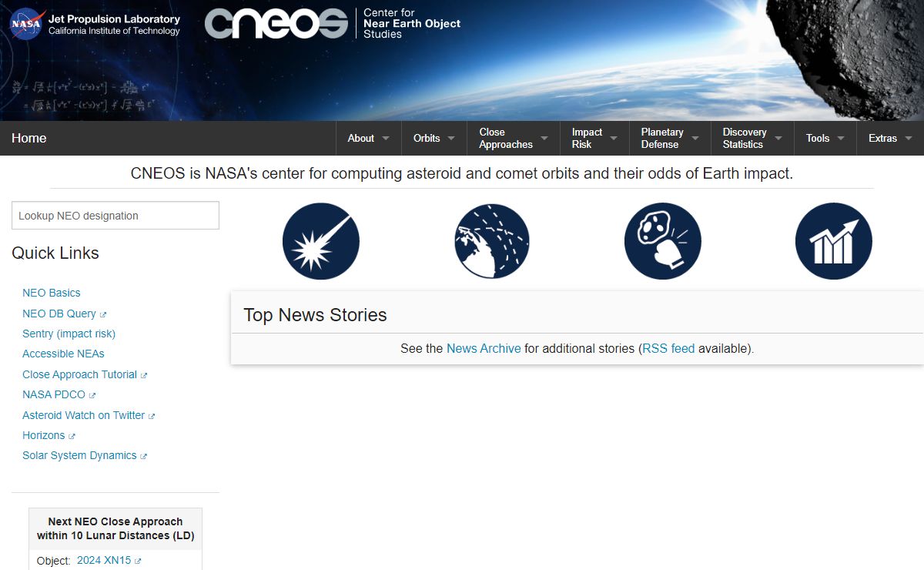Open the NEO Basics quick link
Screen dimensions: 924x570
(52, 293)
